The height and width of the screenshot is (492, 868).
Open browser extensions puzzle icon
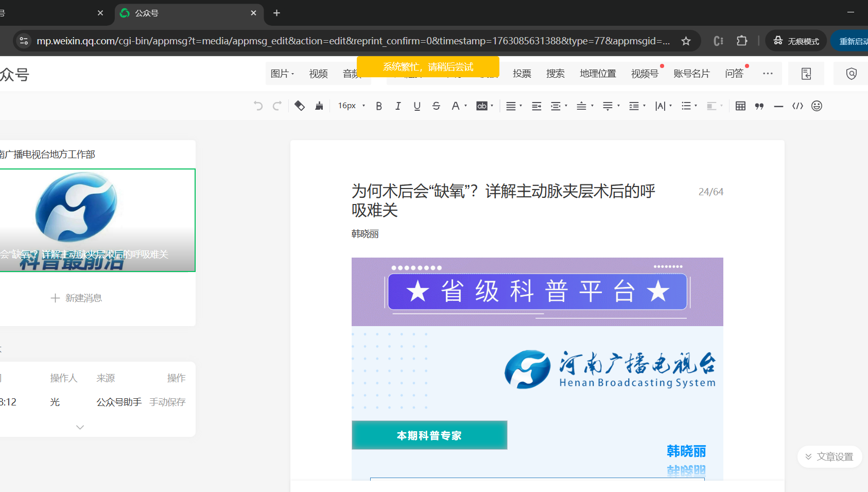(x=742, y=41)
